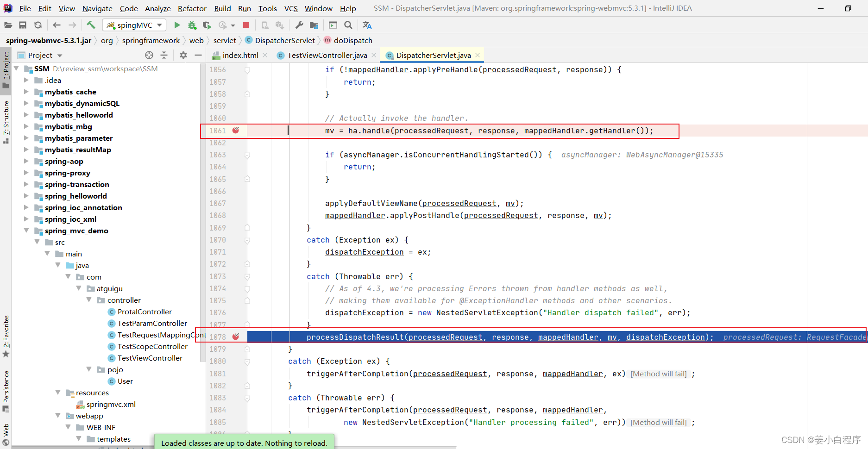
Task: Click the Loaded classes notification balloon
Action: click(x=244, y=443)
